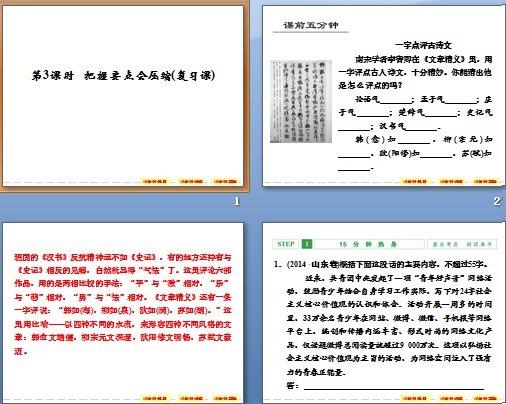Click first yellow nav button on slide 2
Viewport: 506px width, 404px height.
click(x=415, y=182)
